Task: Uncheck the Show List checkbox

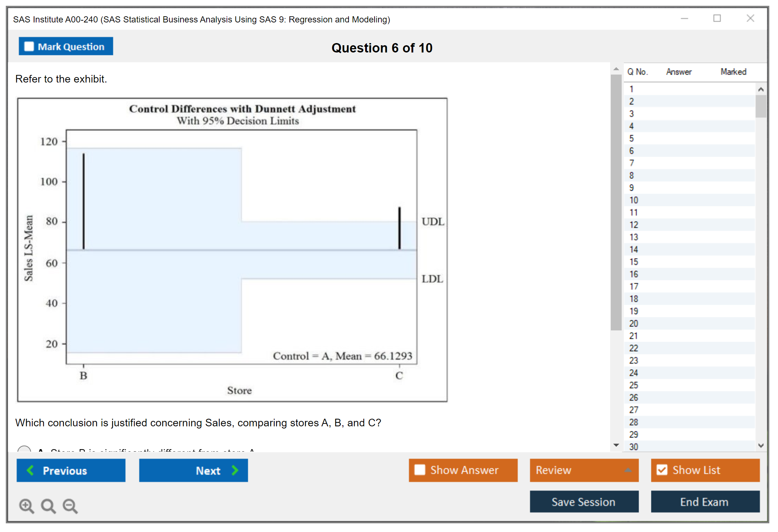Action: point(662,470)
